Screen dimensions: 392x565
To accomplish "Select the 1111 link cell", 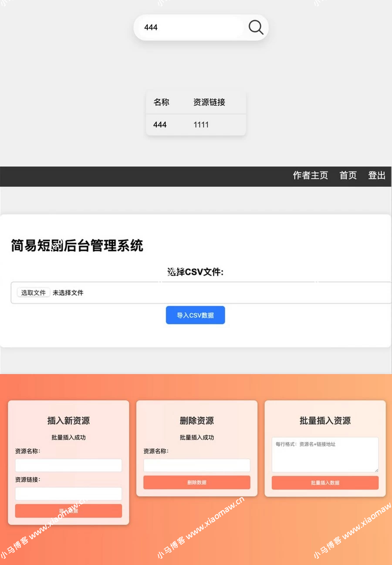I will 201,125.
